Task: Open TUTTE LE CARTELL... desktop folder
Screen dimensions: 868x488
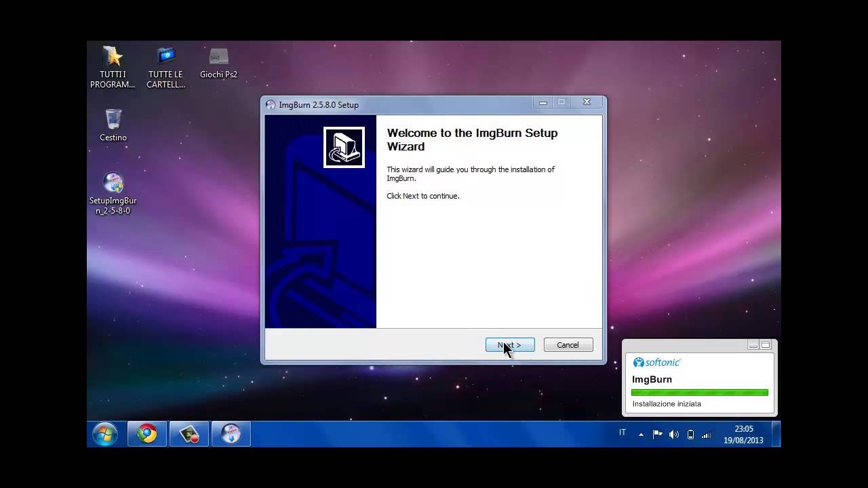Action: click(x=165, y=67)
